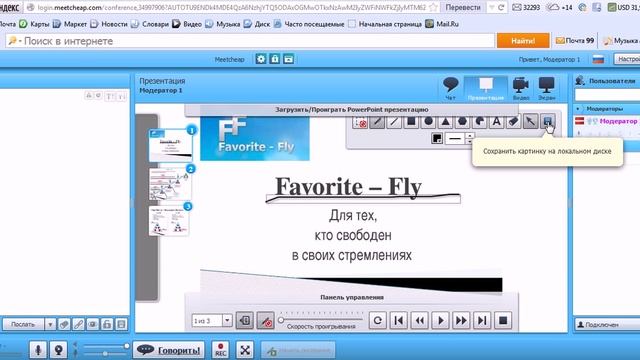Select Модератор 1 in users list
Image resolution: width=640 pixels, height=360 pixels.
[618, 121]
